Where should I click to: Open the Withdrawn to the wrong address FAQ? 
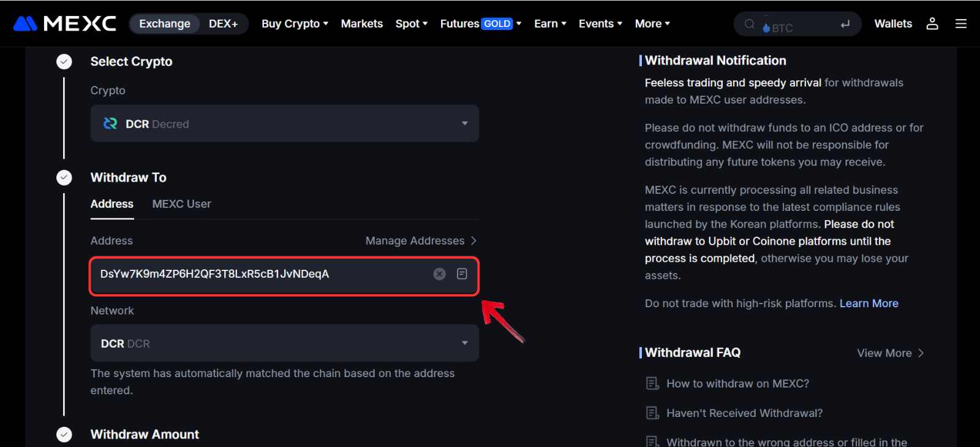(786, 441)
